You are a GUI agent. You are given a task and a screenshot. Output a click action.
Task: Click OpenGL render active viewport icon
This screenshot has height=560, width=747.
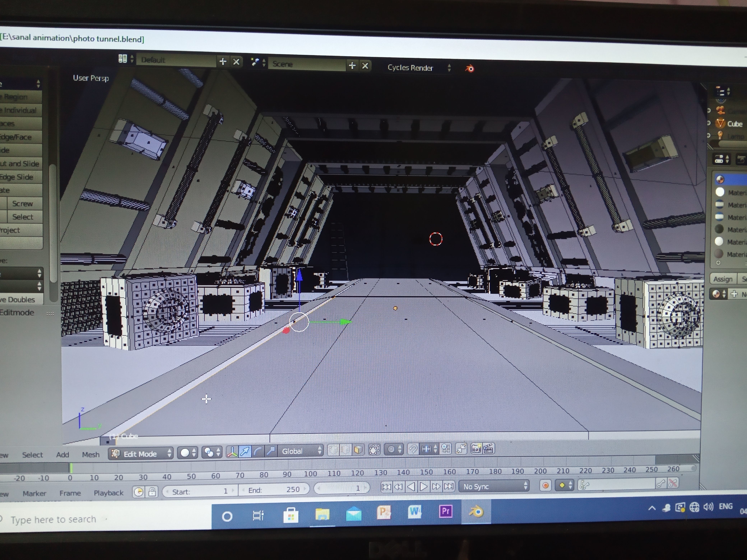[476, 448]
